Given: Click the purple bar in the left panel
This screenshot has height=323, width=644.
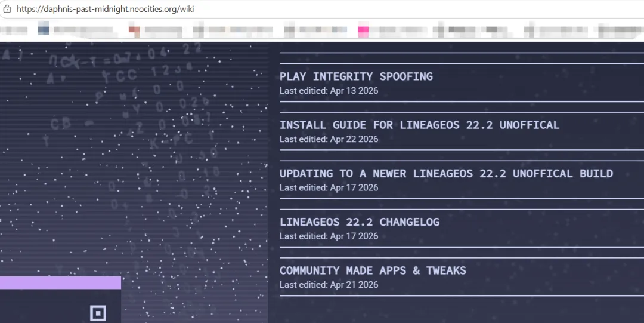Looking at the screenshot, I should (60, 282).
